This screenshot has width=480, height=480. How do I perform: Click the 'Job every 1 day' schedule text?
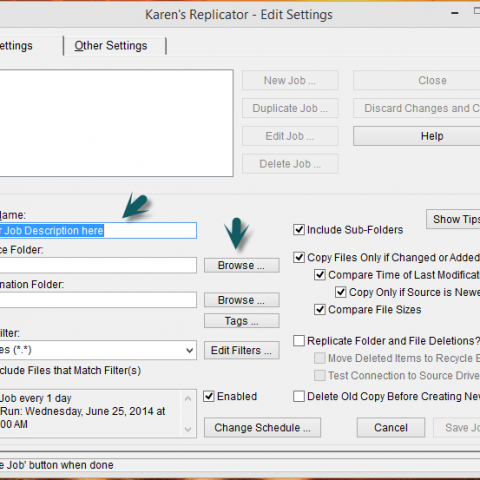pos(36,398)
